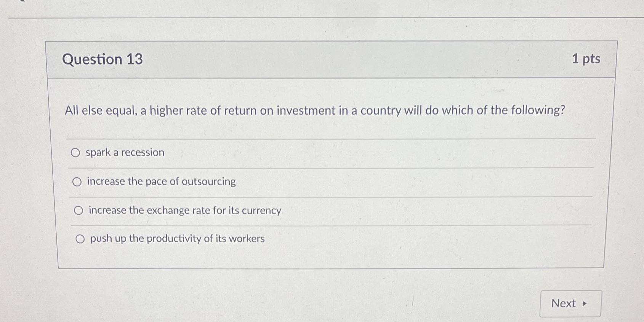Click the text "increase the exchange rate for its currency"
644x322 pixels.
point(184,210)
